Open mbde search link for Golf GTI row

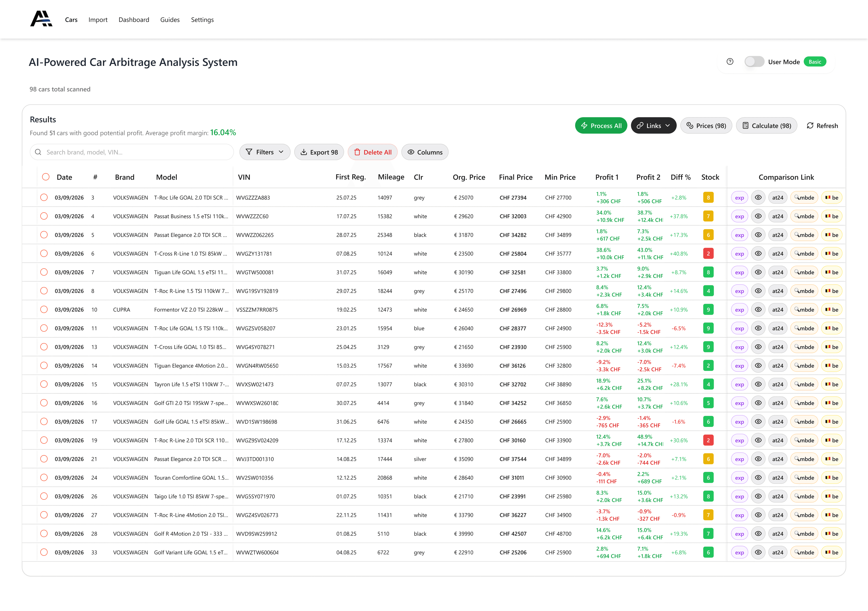click(x=804, y=403)
